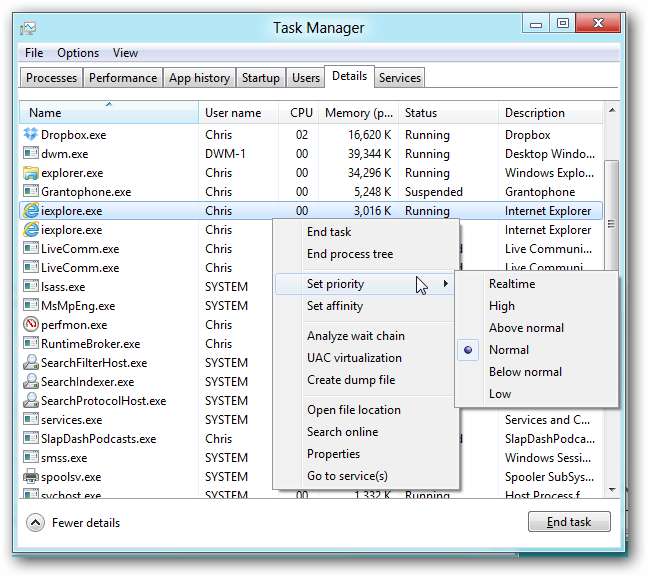Viewport: 650px width, 577px height.
Task: Open the Users tab
Action: click(306, 78)
